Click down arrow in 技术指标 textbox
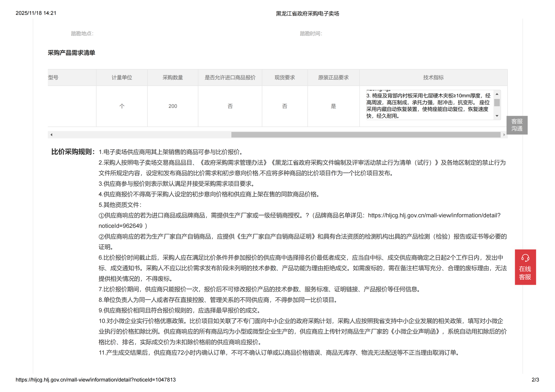 497,116
